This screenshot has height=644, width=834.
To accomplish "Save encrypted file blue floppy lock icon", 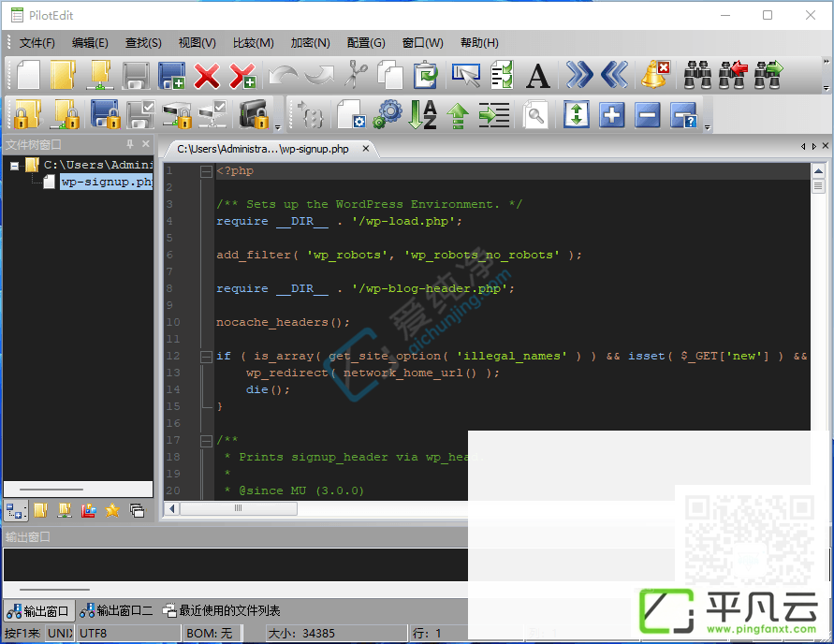I will 106,114.
